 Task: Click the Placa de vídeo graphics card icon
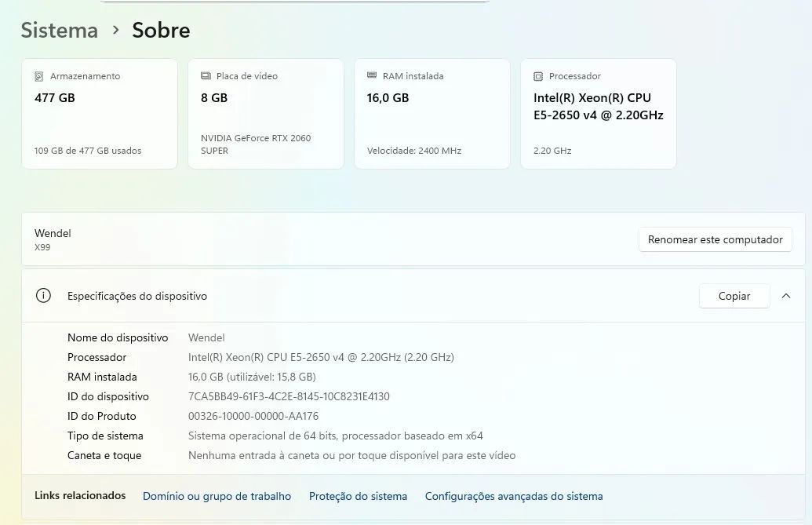[206, 76]
